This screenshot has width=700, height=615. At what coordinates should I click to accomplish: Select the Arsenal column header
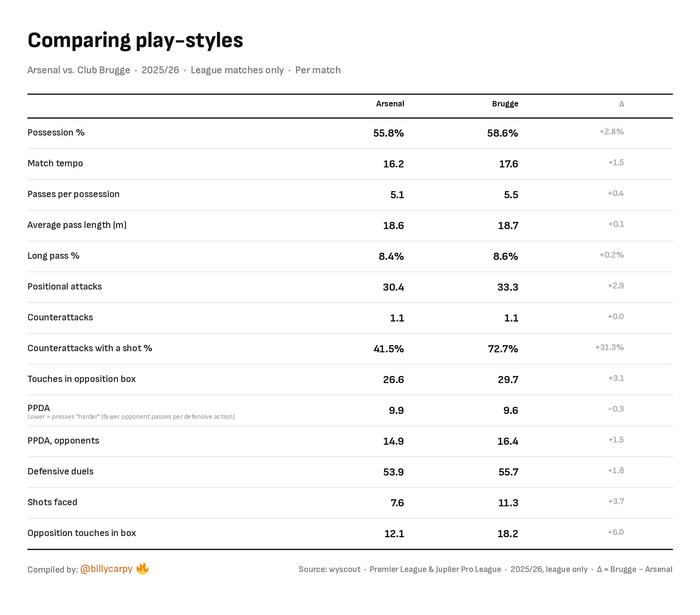(x=390, y=104)
